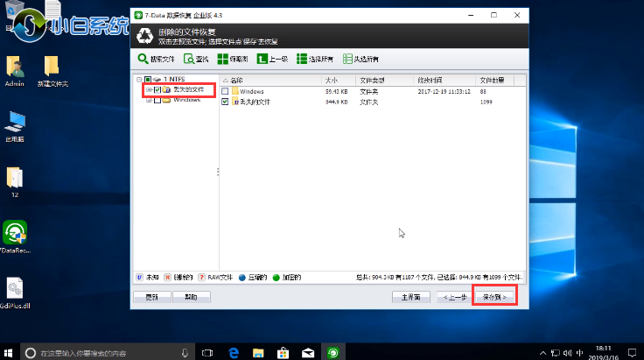Show hidden system tray icons

(x=543, y=353)
